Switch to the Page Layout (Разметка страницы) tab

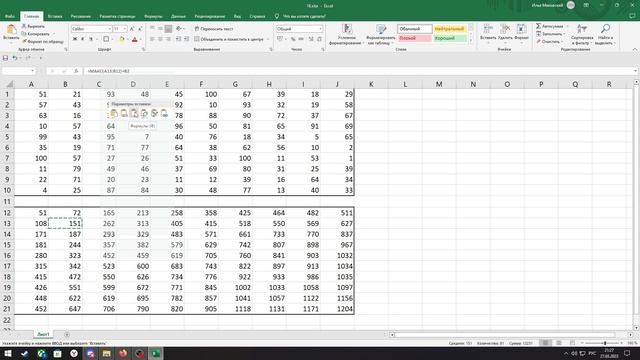(117, 16)
